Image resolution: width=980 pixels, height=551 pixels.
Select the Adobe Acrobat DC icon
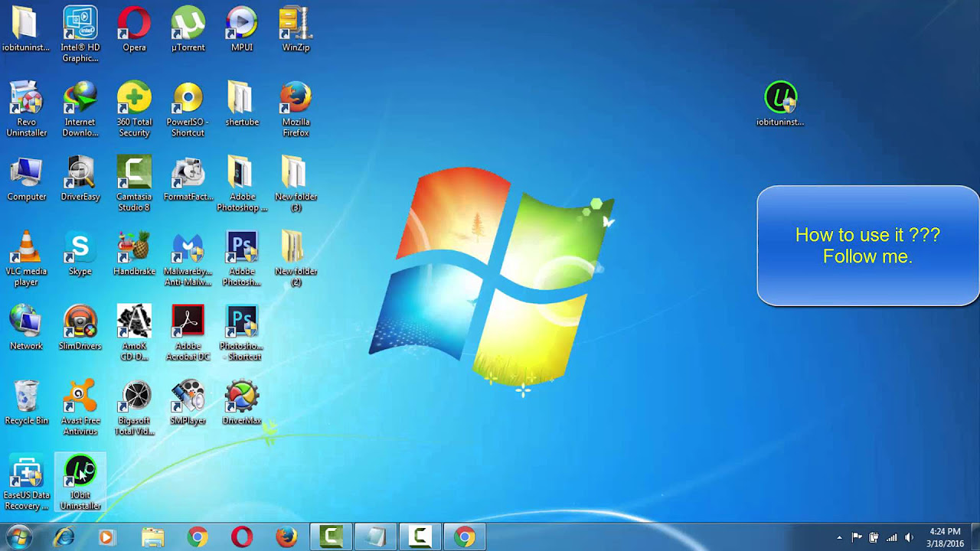pos(188,333)
